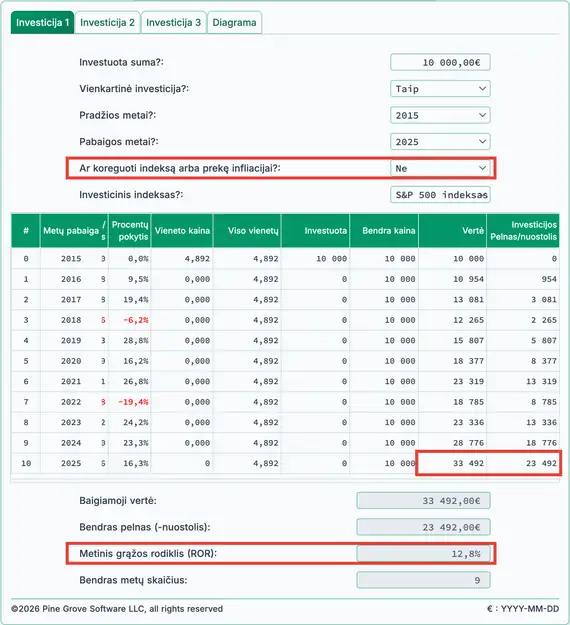
Task: Click the Metinis grąžos rodiklis 12,8% field
Action: pos(423,554)
